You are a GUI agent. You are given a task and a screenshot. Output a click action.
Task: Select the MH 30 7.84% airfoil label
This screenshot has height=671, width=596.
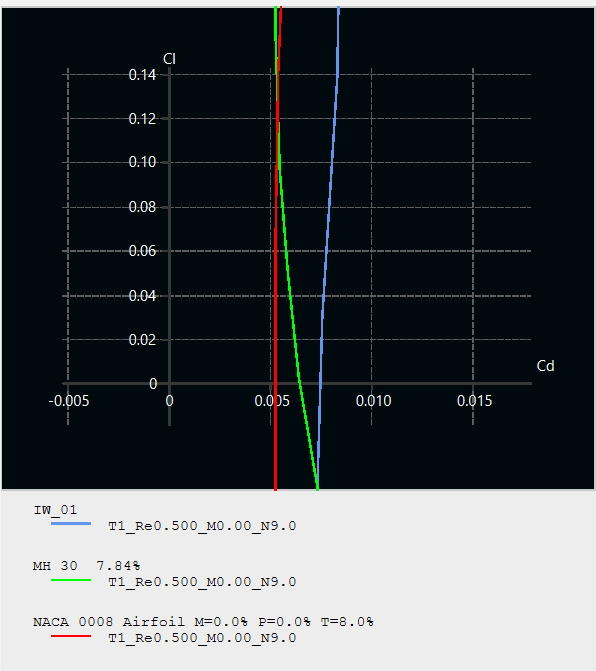[x=86, y=566]
